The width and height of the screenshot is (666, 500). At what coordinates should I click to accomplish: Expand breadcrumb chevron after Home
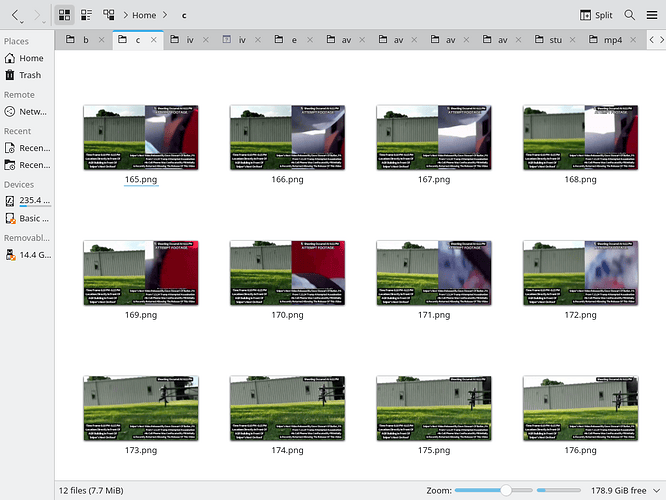165,15
